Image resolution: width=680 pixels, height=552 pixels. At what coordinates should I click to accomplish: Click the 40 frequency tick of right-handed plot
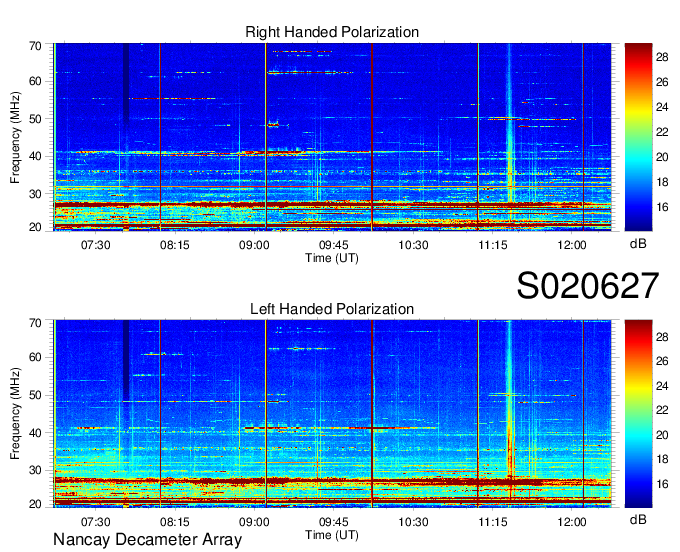(35, 156)
